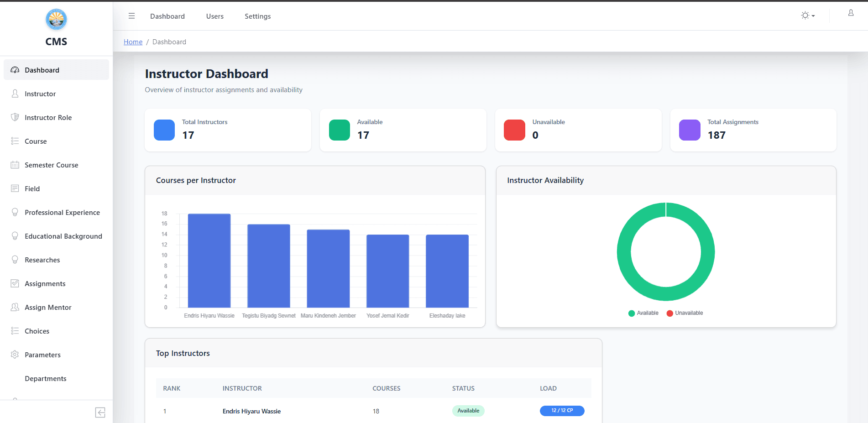Open the Dashboard top navigation item
Image resolution: width=868 pixels, height=423 pixels.
[167, 16]
